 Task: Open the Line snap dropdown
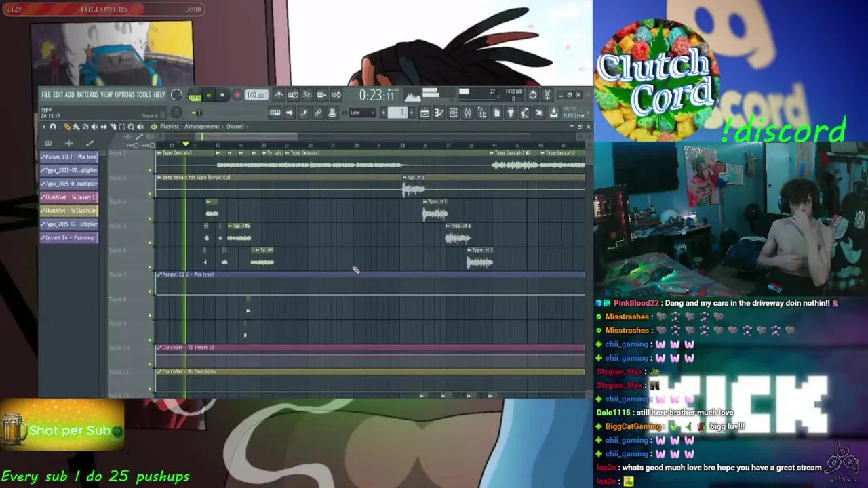[363, 113]
